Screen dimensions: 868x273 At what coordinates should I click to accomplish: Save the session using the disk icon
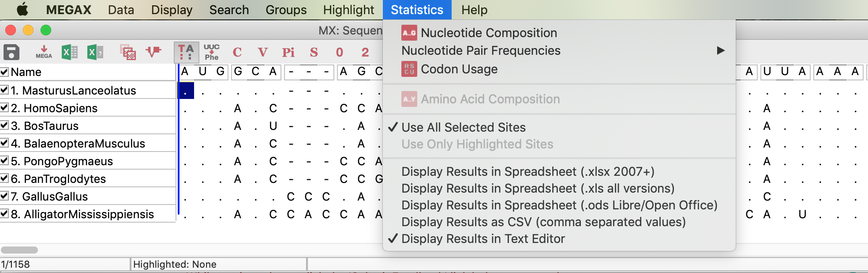11,52
